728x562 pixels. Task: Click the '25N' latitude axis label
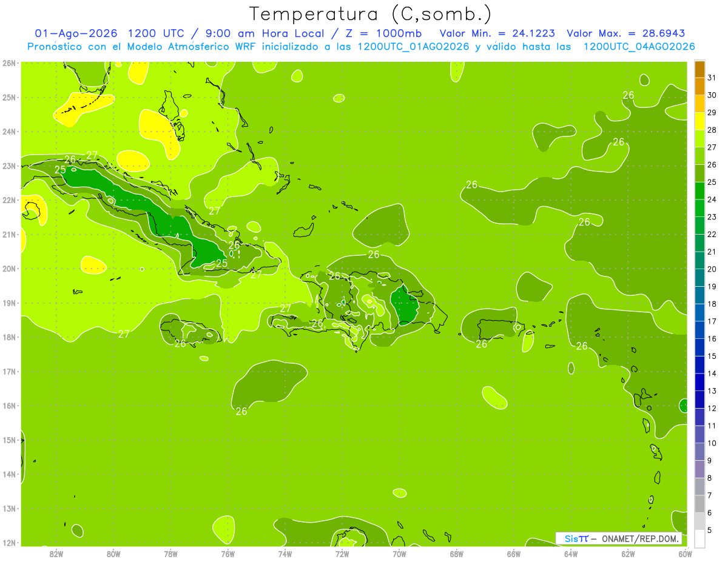point(9,97)
